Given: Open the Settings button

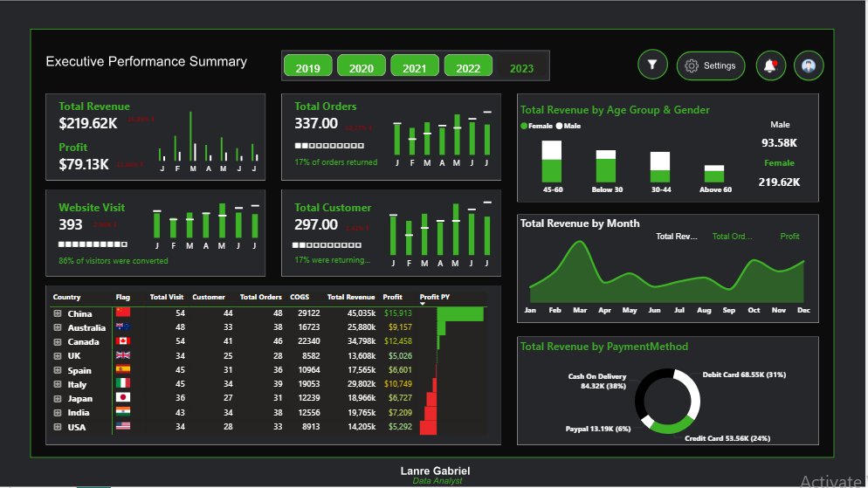Looking at the screenshot, I should point(710,65).
